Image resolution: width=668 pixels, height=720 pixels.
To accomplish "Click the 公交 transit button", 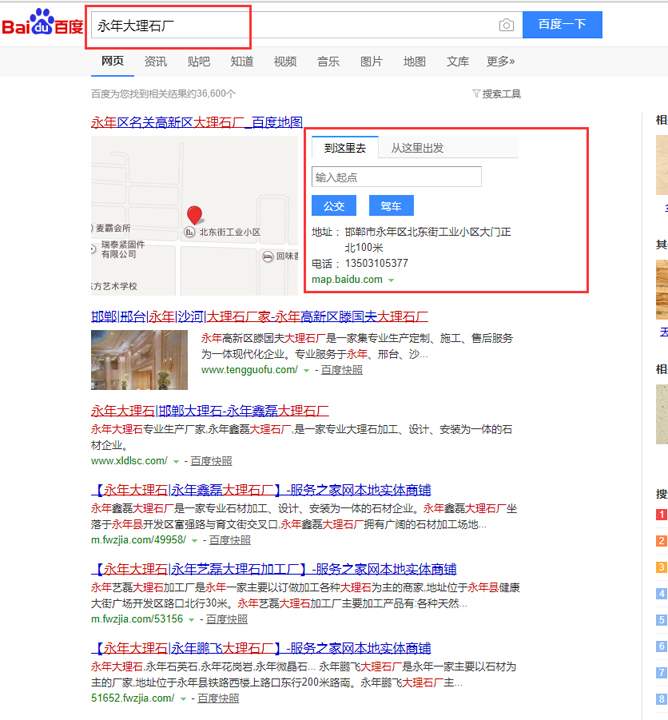I will pyautogui.click(x=333, y=206).
